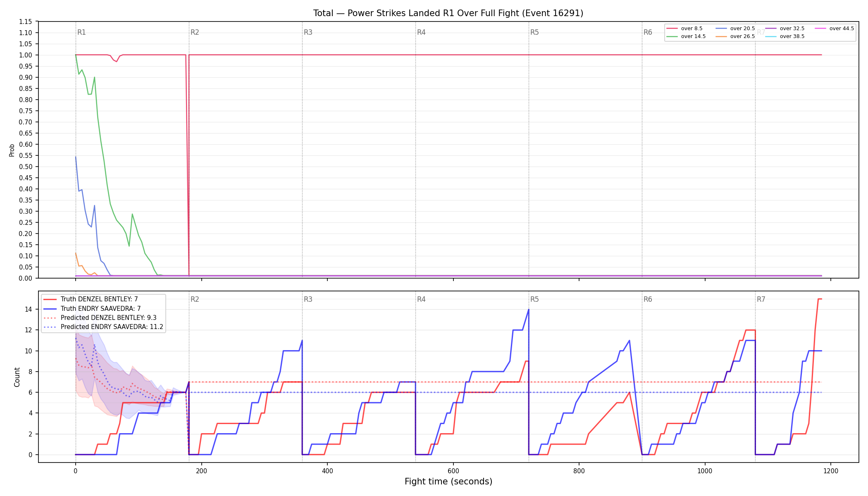Image resolution: width=868 pixels, height=496 pixels.
Task: Click the 'Fight time (seconds)' axis label
Action: pos(448,482)
